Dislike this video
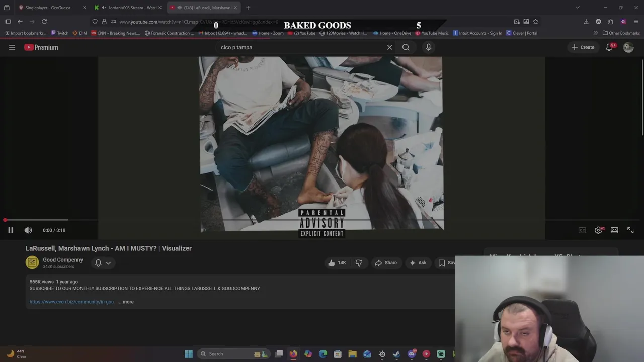This screenshot has height=362, width=644. [359, 263]
